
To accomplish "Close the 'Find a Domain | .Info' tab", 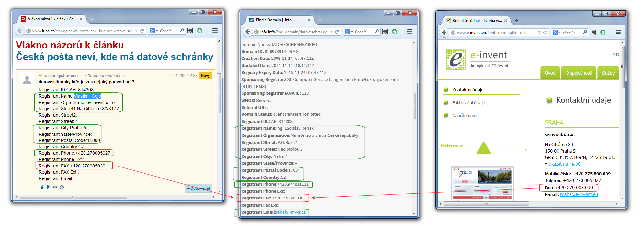I will [309, 20].
